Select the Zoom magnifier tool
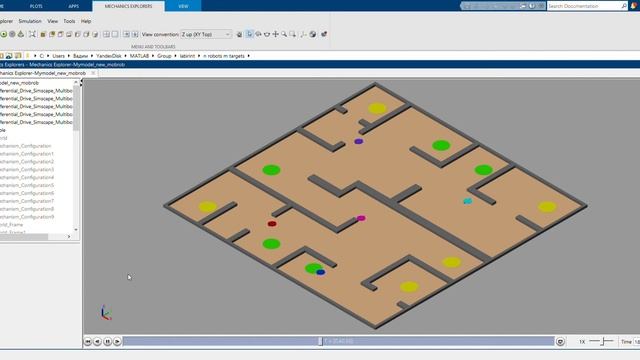 (x=284, y=34)
